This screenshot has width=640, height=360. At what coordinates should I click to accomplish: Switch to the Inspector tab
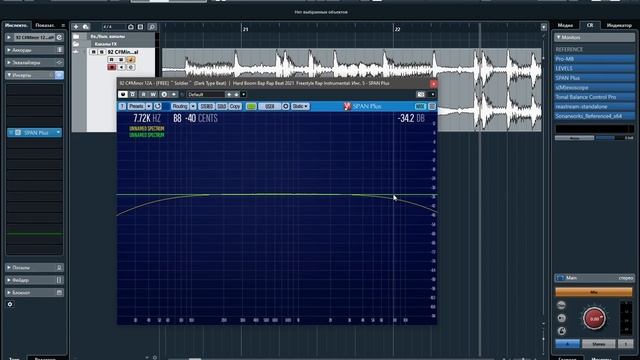16,25
